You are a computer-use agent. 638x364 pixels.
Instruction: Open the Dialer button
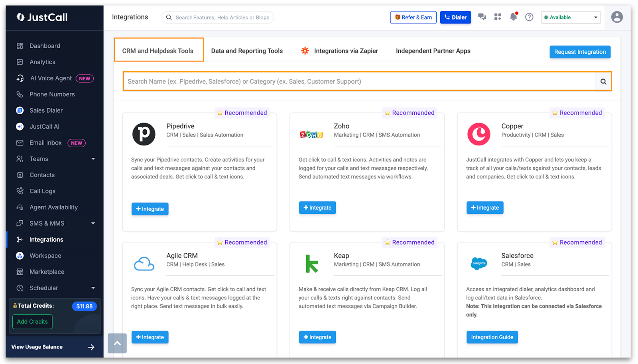pyautogui.click(x=455, y=17)
